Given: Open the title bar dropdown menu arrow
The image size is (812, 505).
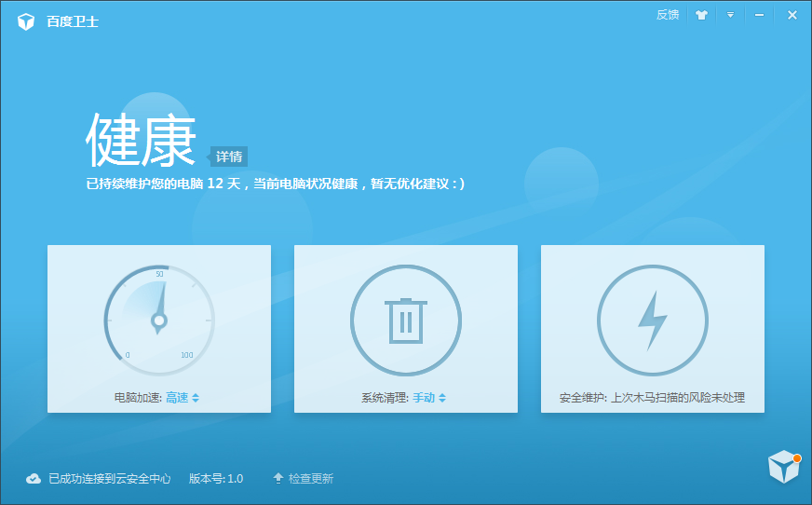Looking at the screenshot, I should tap(731, 15).
